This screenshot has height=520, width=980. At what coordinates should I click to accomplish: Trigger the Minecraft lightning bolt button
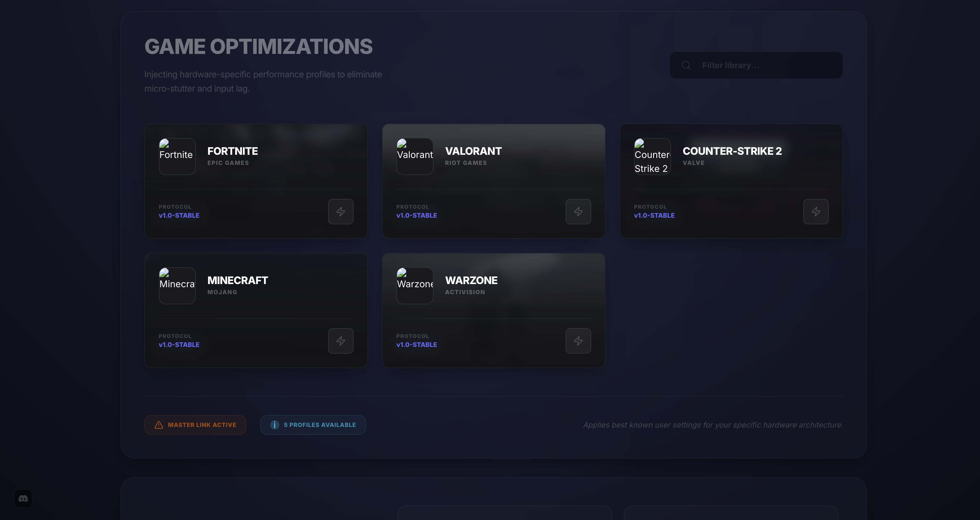tap(340, 341)
